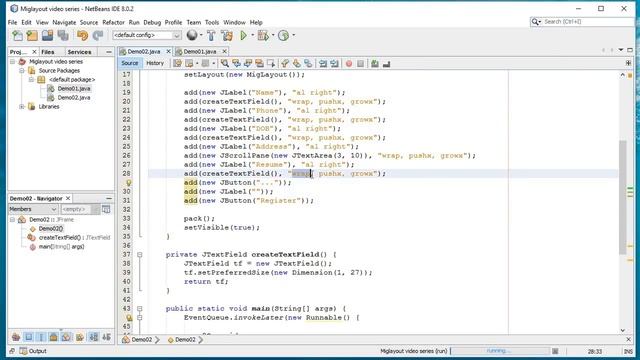The image size is (640, 360).
Task: Build the project with the hammer icon
Action: pos(211,36)
